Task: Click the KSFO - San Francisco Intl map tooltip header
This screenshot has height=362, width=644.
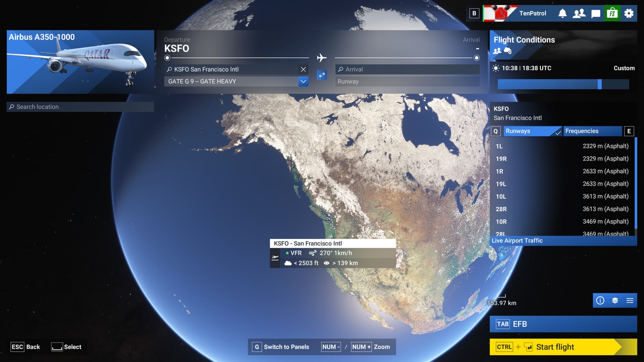Action: pos(333,243)
